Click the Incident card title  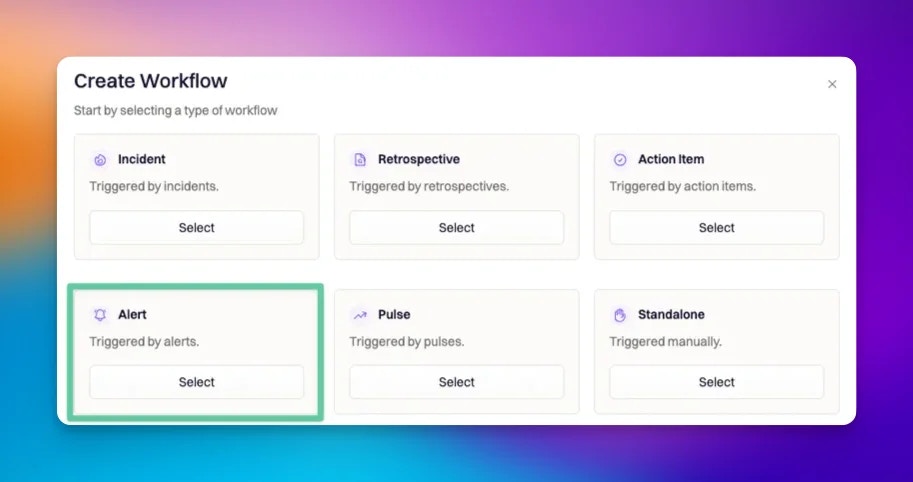point(141,159)
